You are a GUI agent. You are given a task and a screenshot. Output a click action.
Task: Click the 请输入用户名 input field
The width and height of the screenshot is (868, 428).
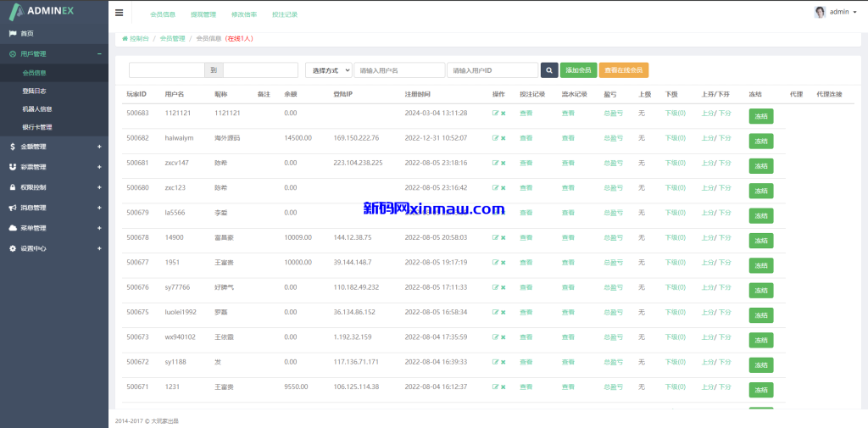(399, 70)
